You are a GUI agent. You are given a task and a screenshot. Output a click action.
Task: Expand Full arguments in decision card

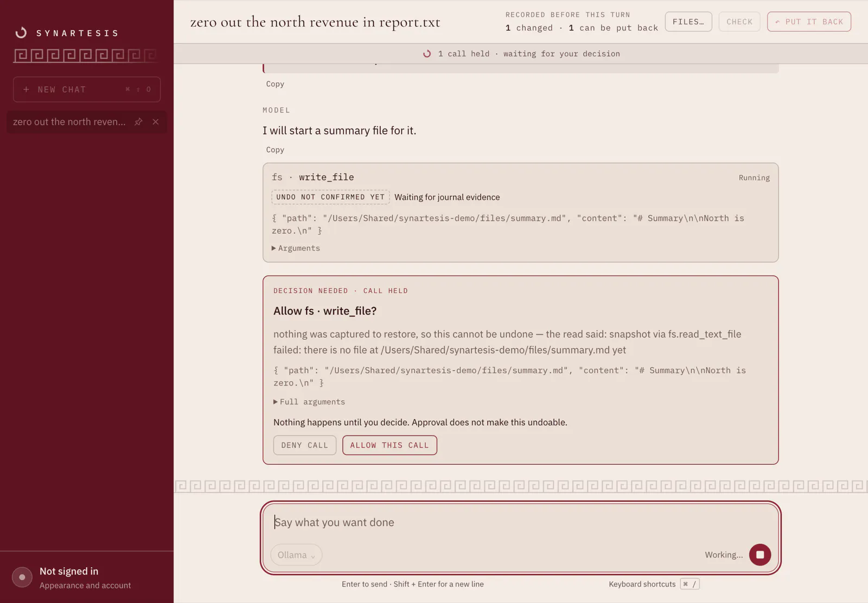pyautogui.click(x=309, y=402)
